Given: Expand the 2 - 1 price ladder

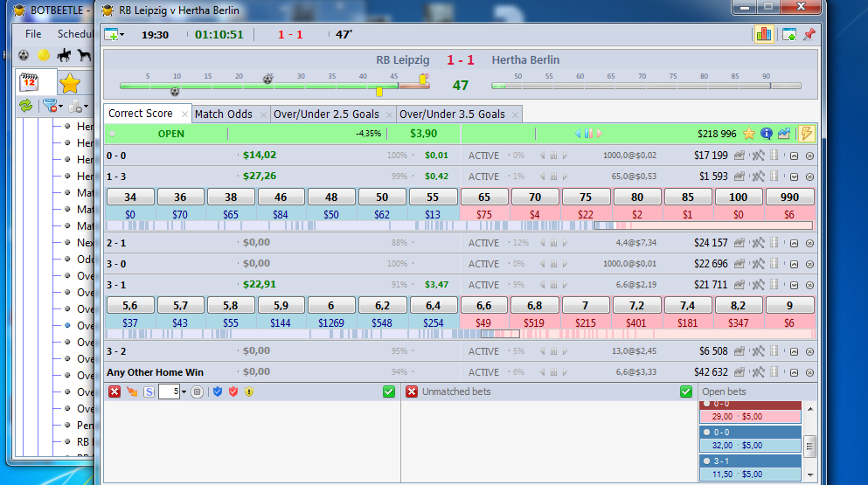Looking at the screenshot, I should pos(794,243).
